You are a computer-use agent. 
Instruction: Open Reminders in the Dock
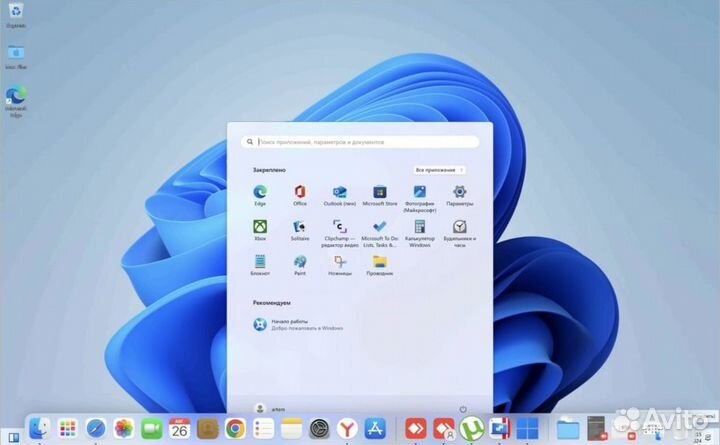pos(264,429)
